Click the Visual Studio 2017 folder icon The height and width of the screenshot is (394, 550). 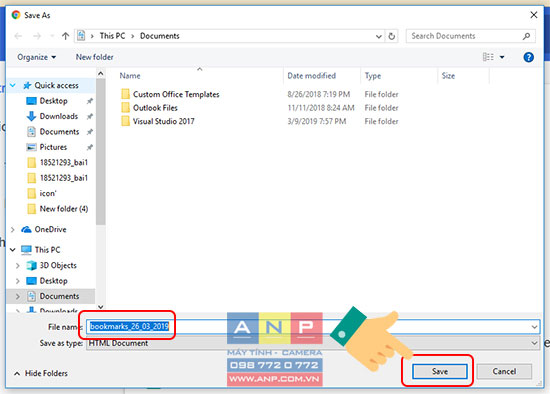pyautogui.click(x=125, y=121)
